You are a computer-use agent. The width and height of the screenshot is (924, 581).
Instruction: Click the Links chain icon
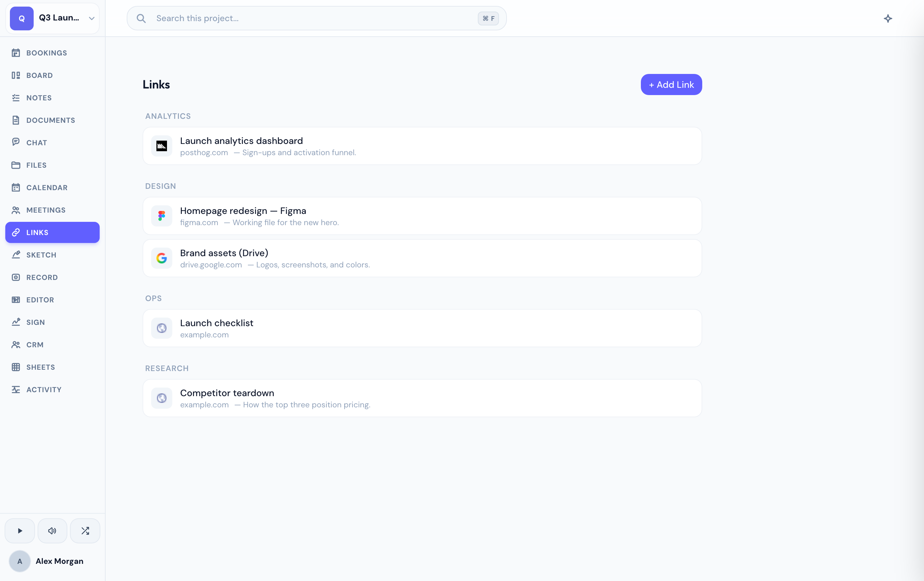pos(16,232)
